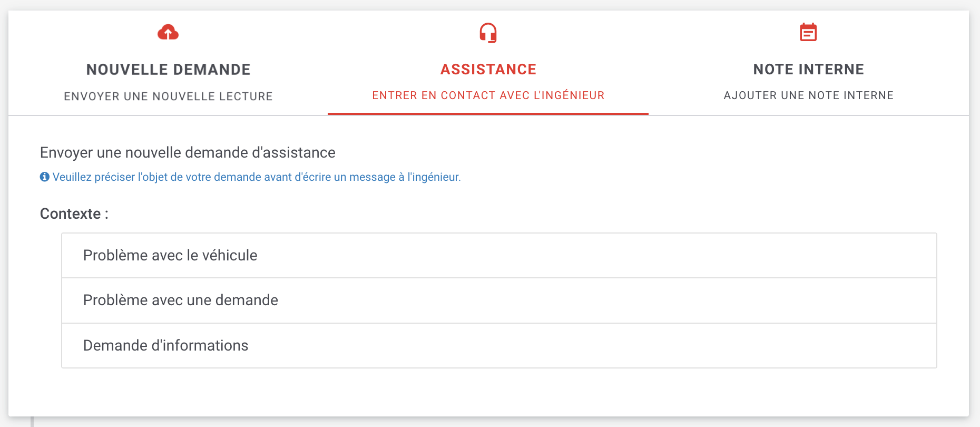Switch to the ASSISTANCE tab title
This screenshot has height=427, width=980.
tap(488, 70)
